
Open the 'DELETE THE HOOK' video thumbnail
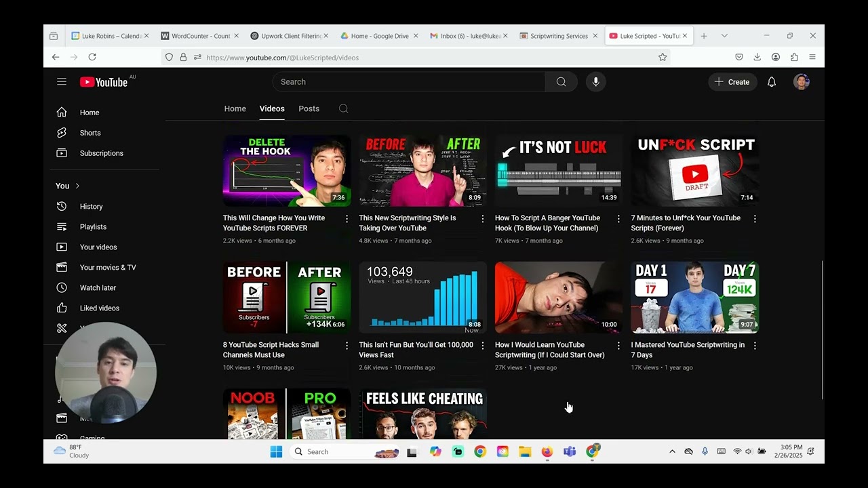click(x=287, y=170)
